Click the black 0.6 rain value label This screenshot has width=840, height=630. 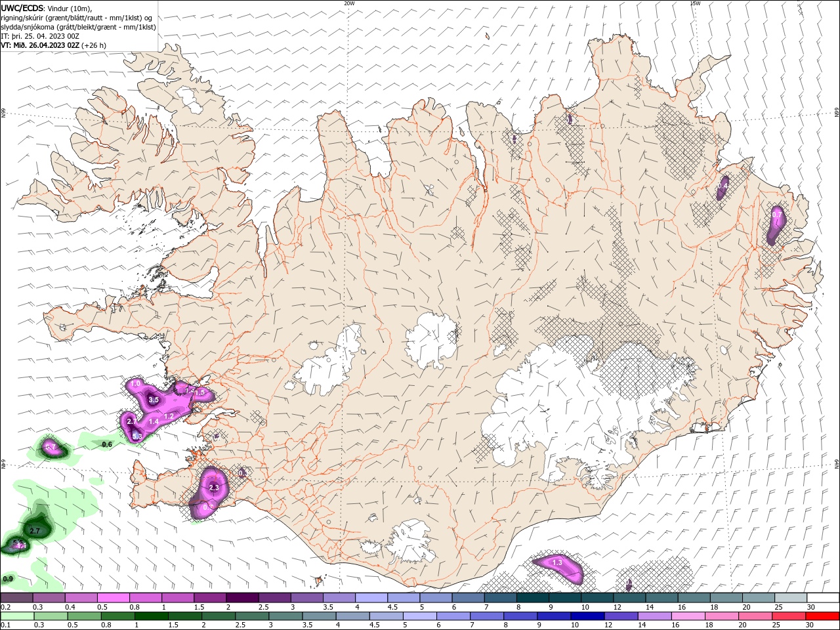[107, 444]
